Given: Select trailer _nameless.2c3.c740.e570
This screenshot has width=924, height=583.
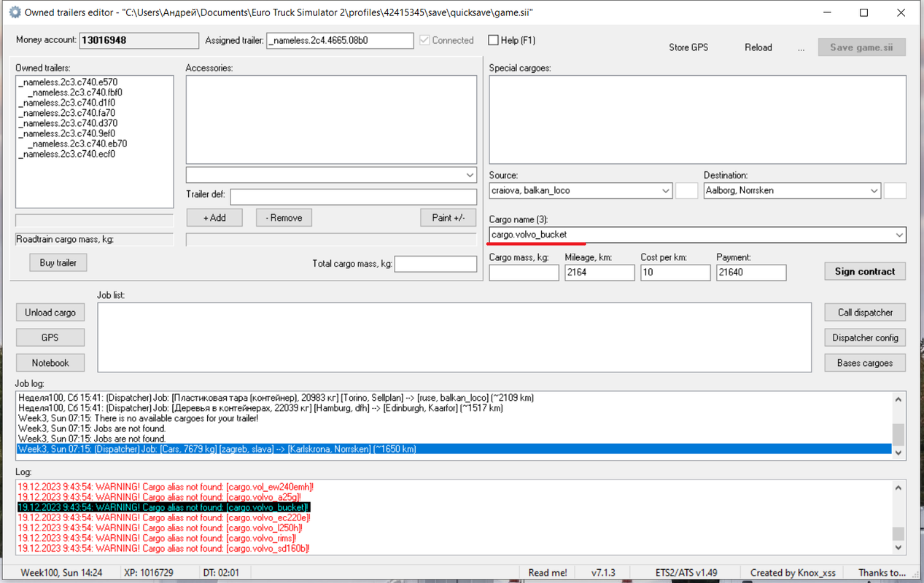Looking at the screenshot, I should coord(68,82).
